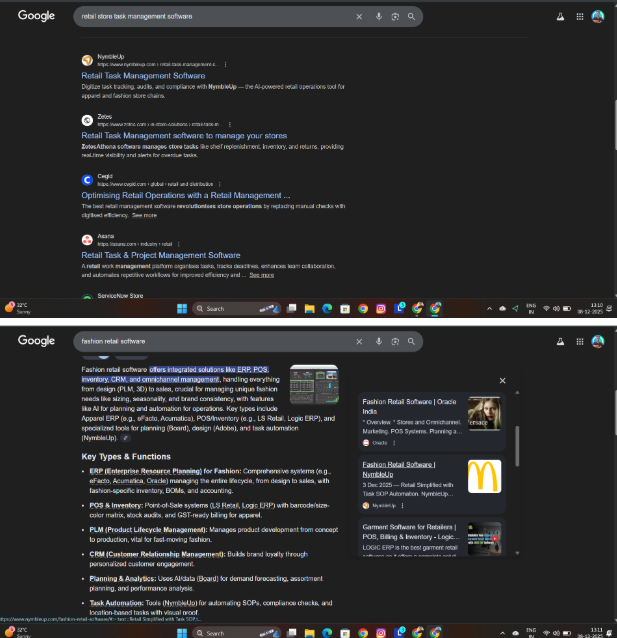Open more options for the Asana result
617x638 pixels.
[179, 244]
